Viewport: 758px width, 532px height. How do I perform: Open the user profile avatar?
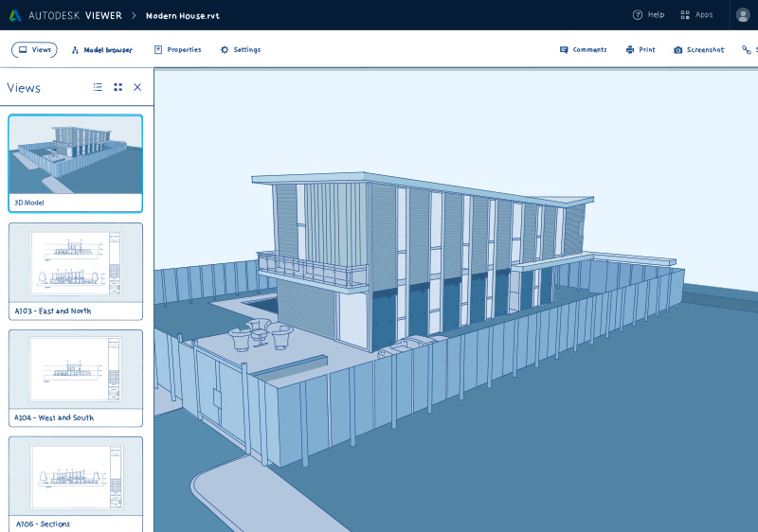(x=743, y=15)
